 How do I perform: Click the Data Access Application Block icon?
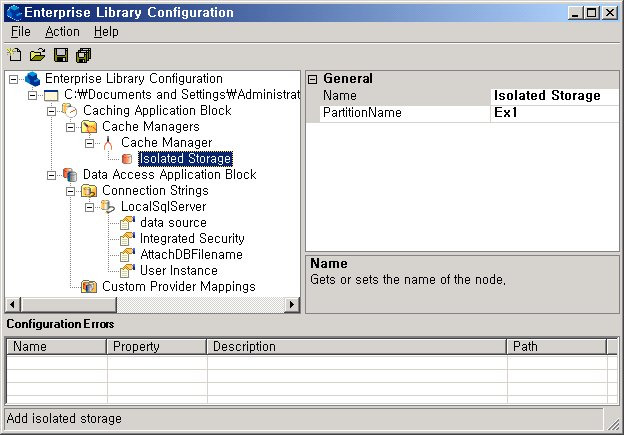click(x=70, y=174)
